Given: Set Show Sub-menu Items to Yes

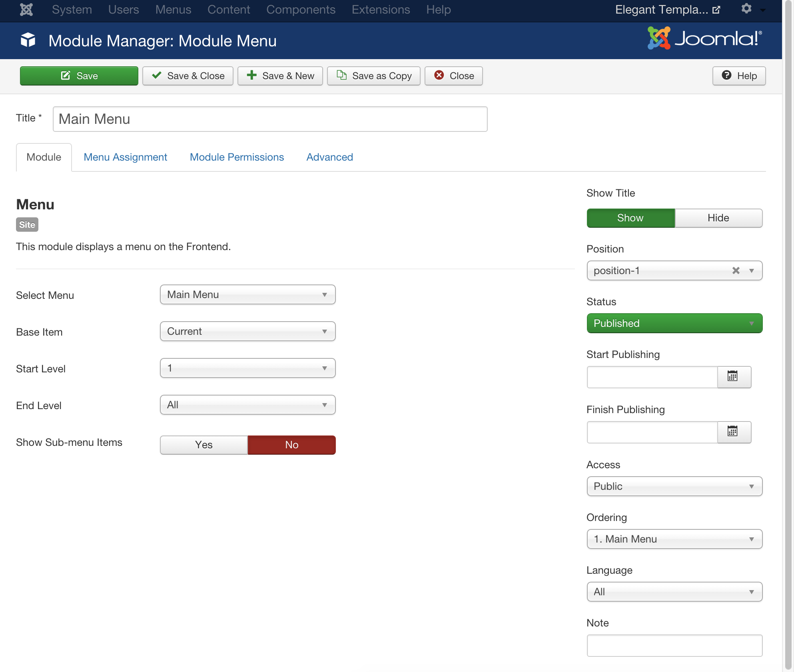Looking at the screenshot, I should [204, 445].
